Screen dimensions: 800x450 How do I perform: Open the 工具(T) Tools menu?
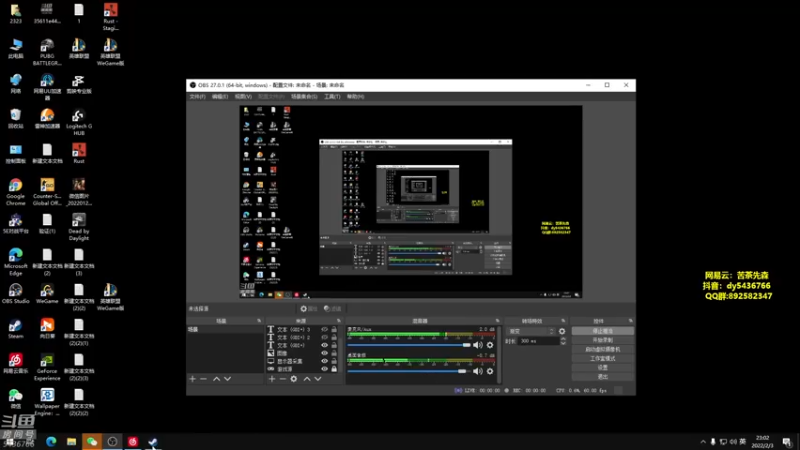click(x=332, y=96)
